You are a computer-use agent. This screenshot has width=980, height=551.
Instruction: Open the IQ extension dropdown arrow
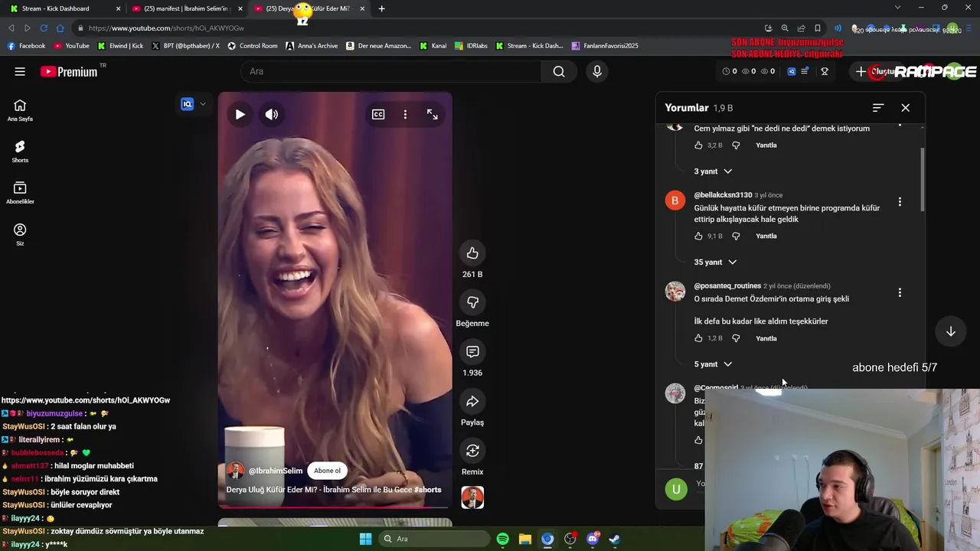pos(203,104)
